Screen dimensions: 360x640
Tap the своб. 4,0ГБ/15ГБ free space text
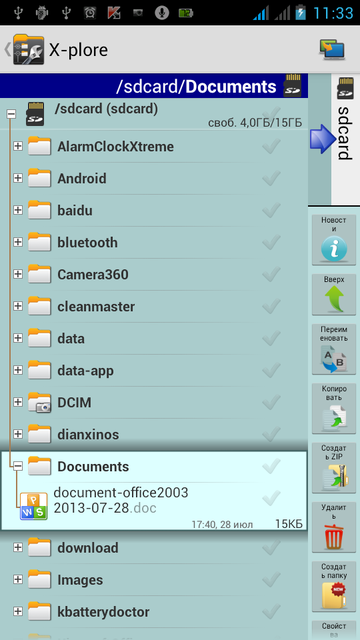(255, 123)
